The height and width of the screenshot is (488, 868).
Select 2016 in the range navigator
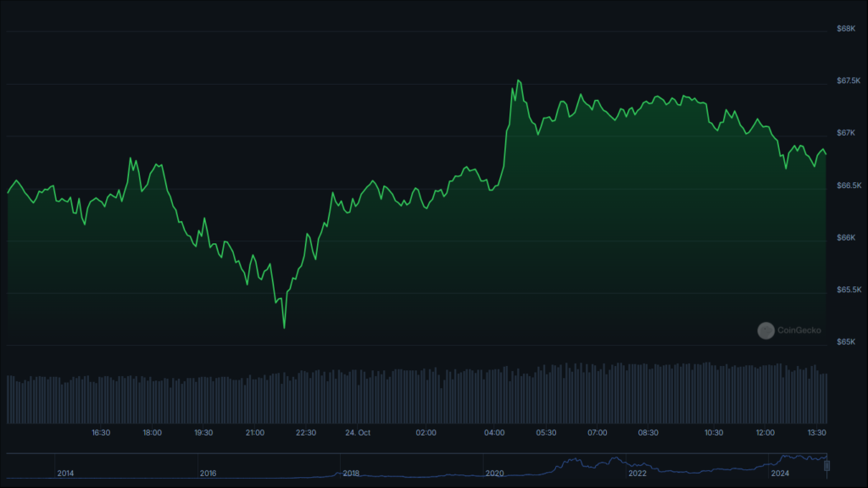pos(209,473)
